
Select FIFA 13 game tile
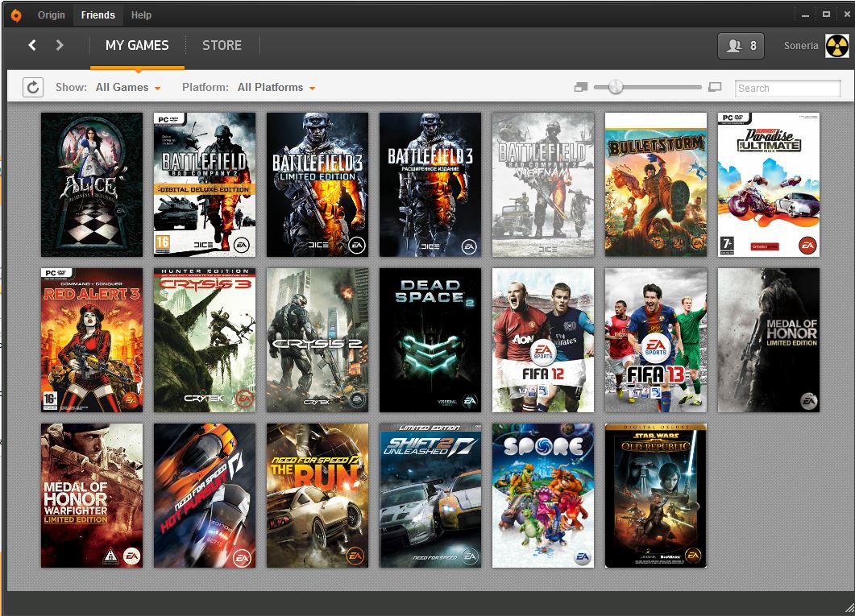tap(656, 341)
